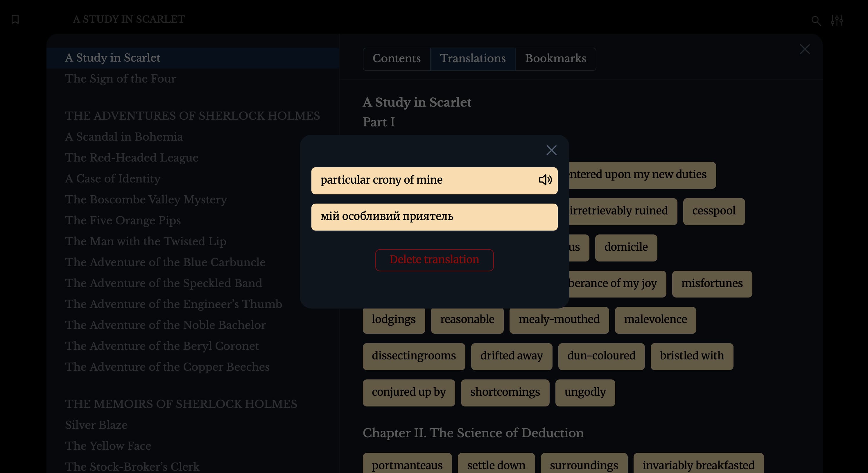Viewport: 868px width, 473px height.
Task: Go to The Five Orange Pips
Action: coord(123,220)
